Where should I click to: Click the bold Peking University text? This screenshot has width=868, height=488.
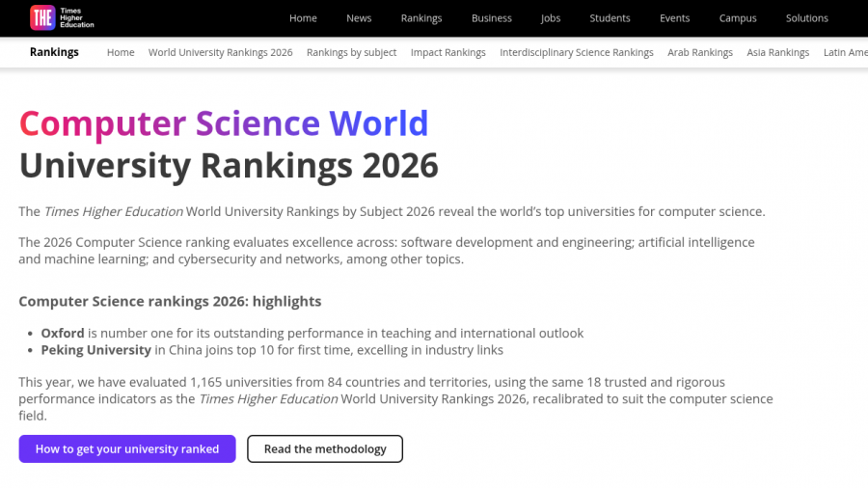tap(95, 350)
